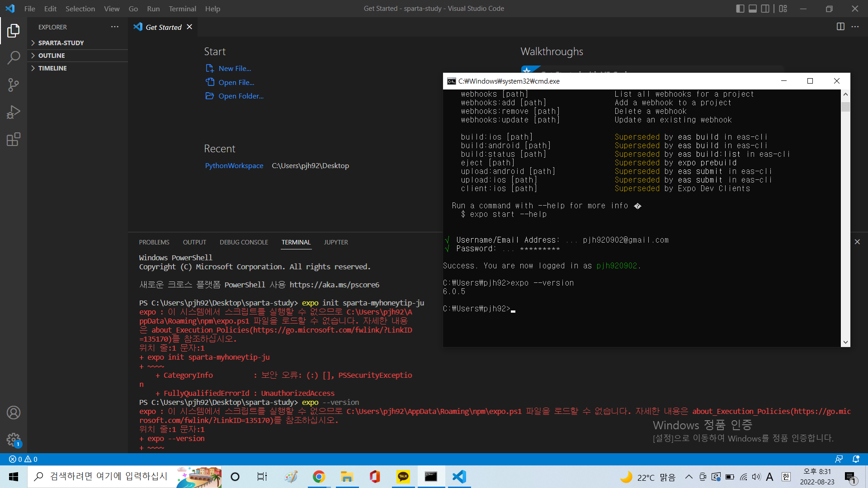This screenshot has height=488, width=868.
Task: Select the Get Started editor tab
Action: pyautogui.click(x=163, y=27)
